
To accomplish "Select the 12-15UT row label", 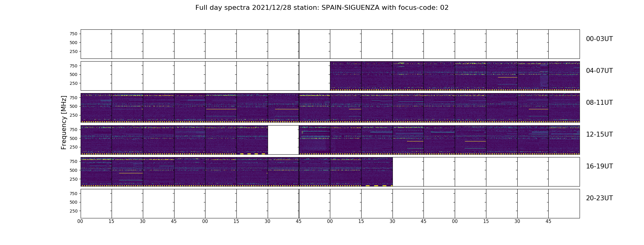I will (599, 134).
